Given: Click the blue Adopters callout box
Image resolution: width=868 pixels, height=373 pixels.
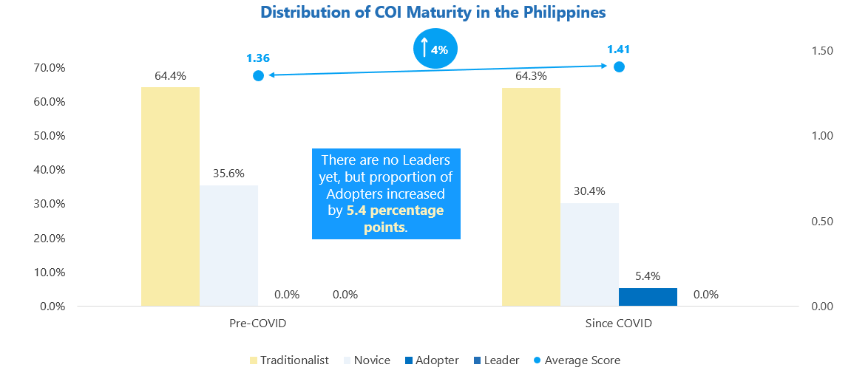Looking at the screenshot, I should [x=386, y=194].
